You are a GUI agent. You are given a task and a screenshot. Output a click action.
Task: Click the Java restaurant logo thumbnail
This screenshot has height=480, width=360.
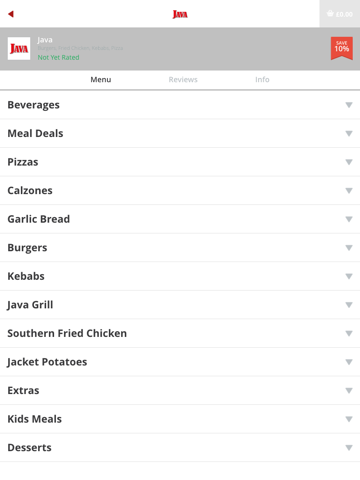(x=19, y=49)
